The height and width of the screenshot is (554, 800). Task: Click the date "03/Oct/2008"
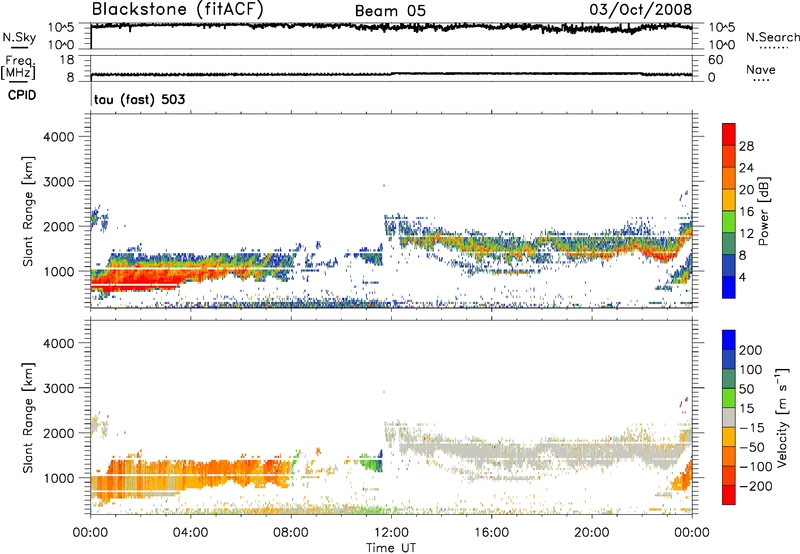coord(641,9)
